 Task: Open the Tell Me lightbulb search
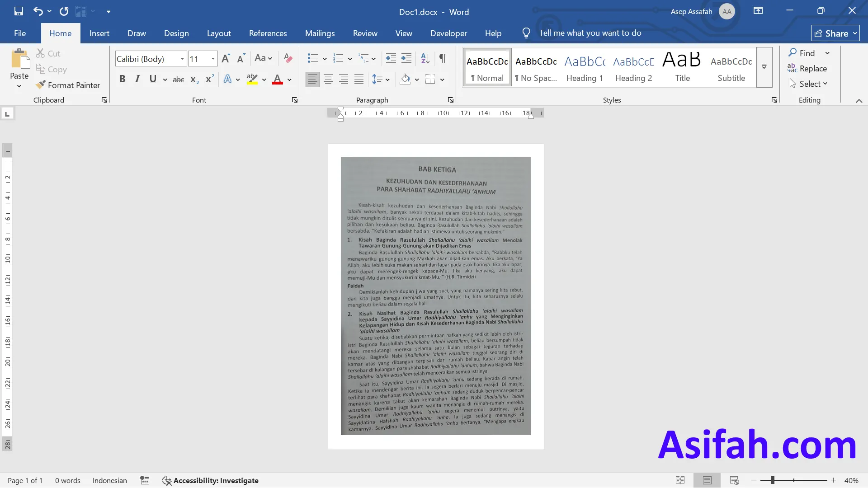tap(526, 33)
